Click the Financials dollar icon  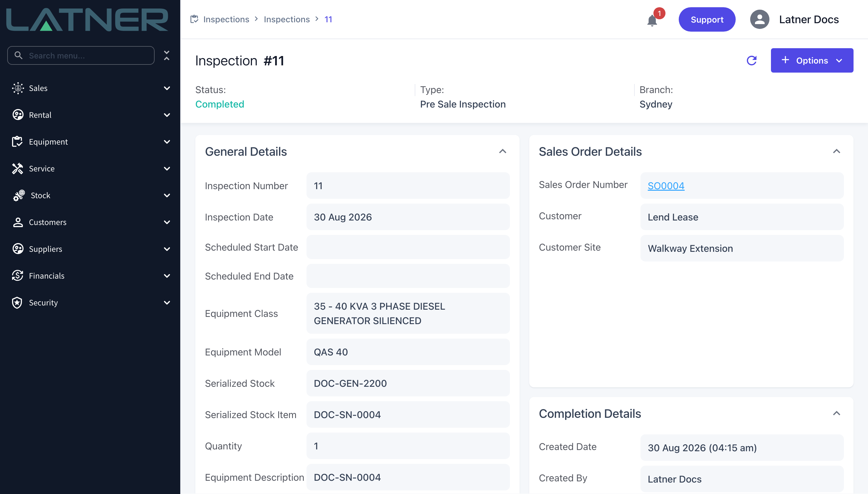(x=18, y=276)
